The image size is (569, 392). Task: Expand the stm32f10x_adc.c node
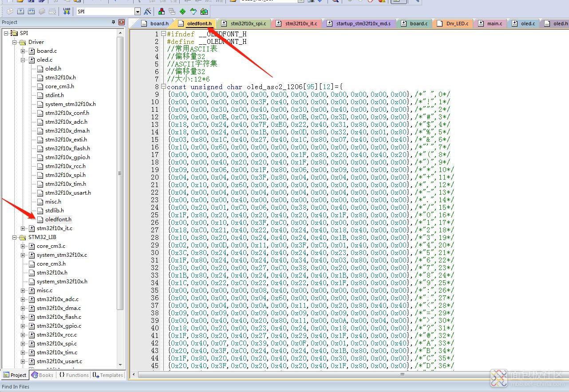pyautogui.click(x=23, y=299)
